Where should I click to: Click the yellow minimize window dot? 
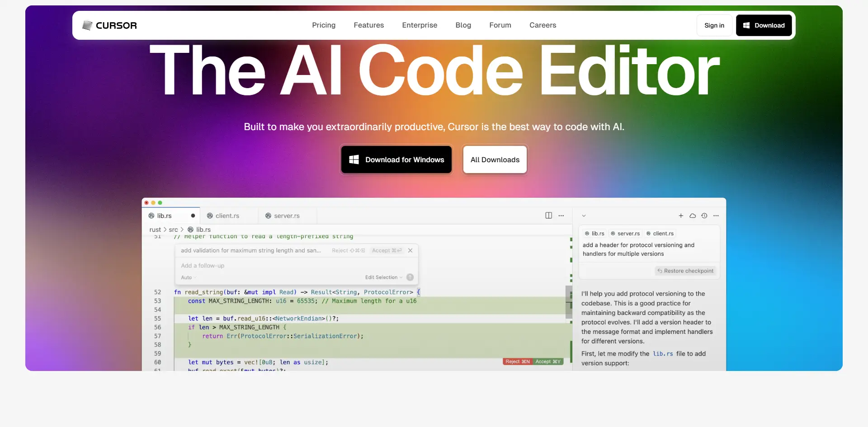click(x=153, y=203)
